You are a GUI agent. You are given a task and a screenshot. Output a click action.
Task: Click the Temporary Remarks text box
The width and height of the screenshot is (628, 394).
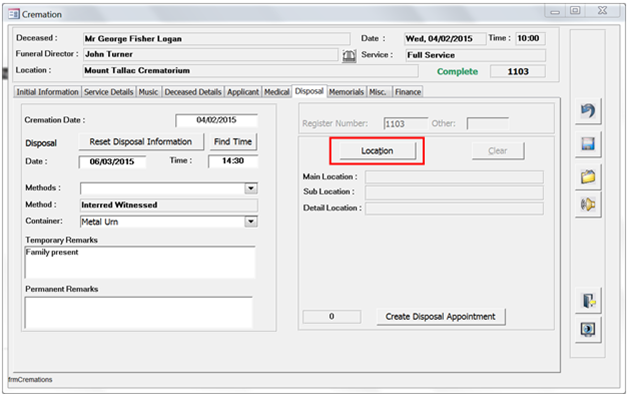[140, 262]
